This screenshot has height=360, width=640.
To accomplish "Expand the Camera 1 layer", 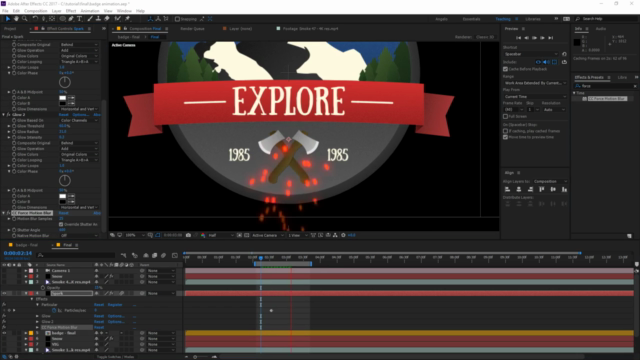I will (x=26, y=271).
